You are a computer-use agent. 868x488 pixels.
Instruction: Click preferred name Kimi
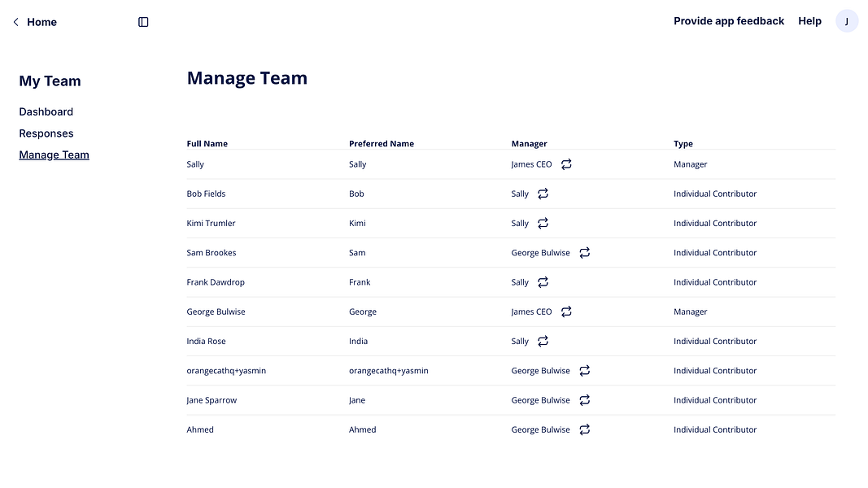pos(357,223)
